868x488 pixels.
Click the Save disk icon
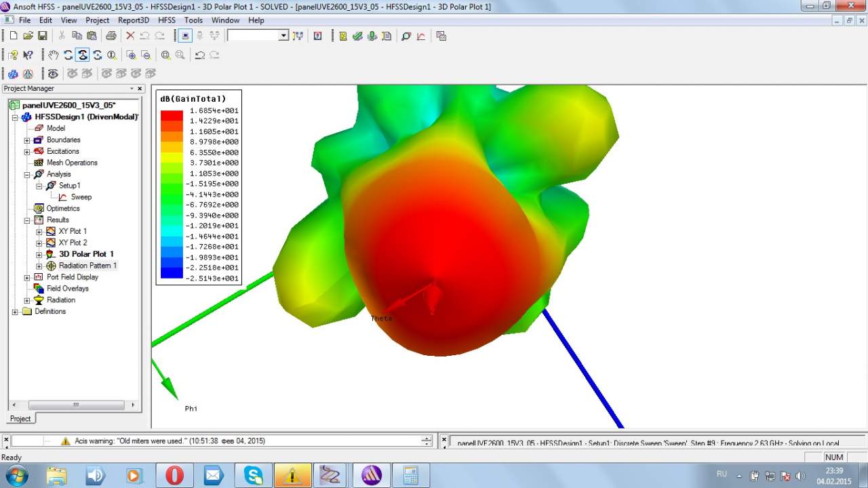point(42,36)
